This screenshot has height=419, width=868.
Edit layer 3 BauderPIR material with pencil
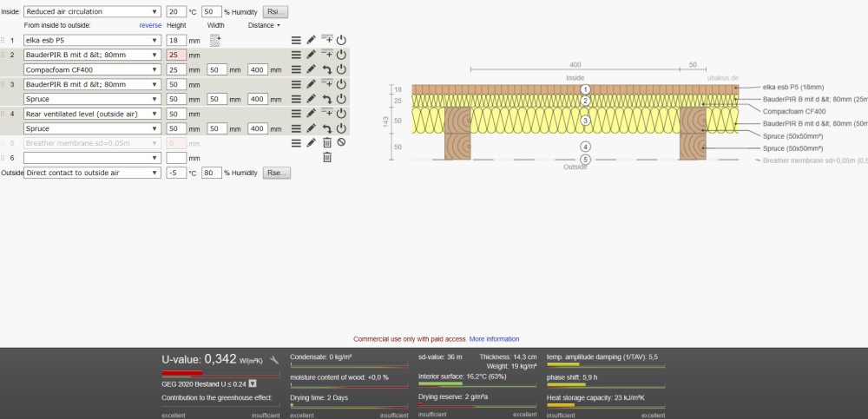tap(311, 84)
